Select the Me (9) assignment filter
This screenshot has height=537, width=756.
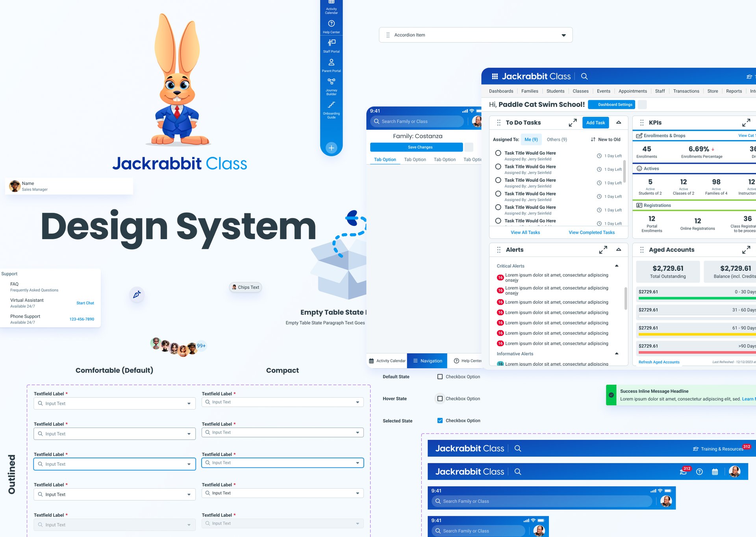(x=531, y=140)
